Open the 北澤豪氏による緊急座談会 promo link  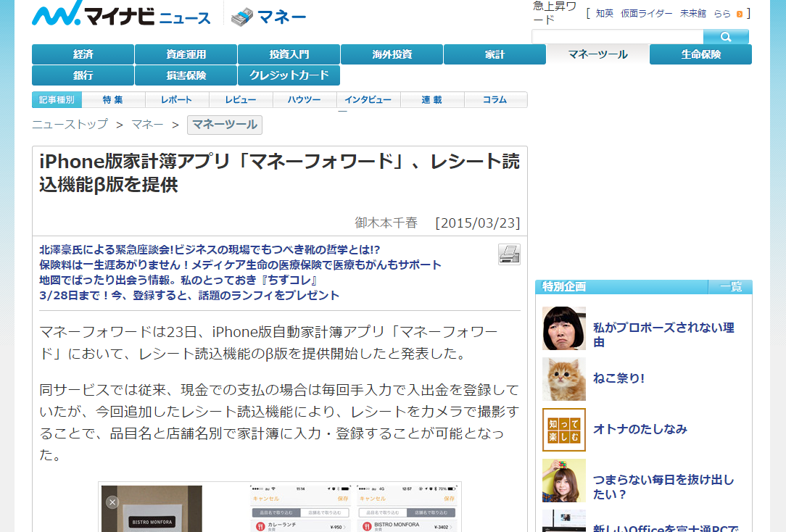210,249
